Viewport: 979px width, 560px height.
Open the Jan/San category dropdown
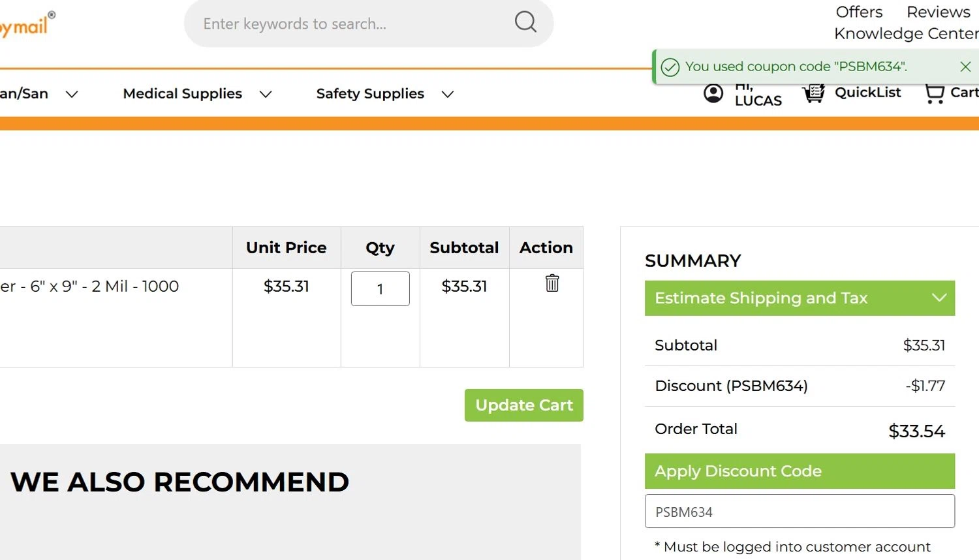(x=72, y=95)
